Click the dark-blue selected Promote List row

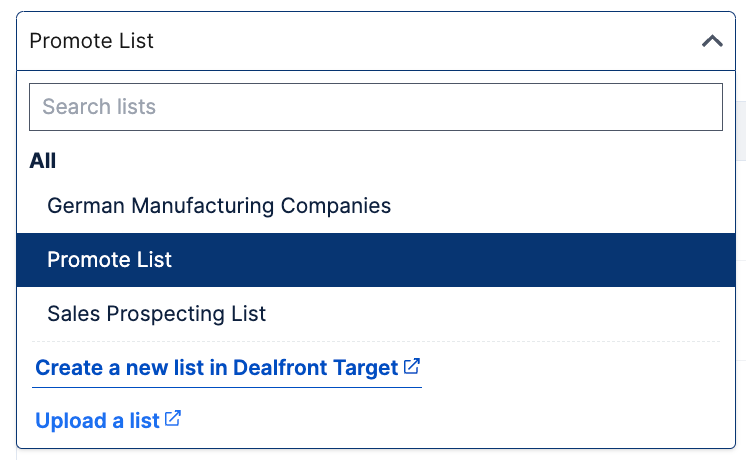click(375, 260)
